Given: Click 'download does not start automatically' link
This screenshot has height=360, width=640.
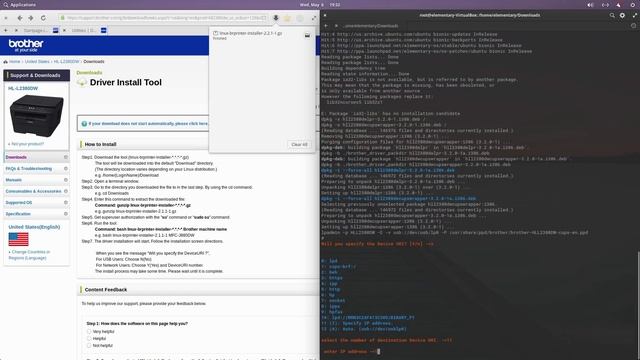Looking at the screenshot, I should click(148, 124).
